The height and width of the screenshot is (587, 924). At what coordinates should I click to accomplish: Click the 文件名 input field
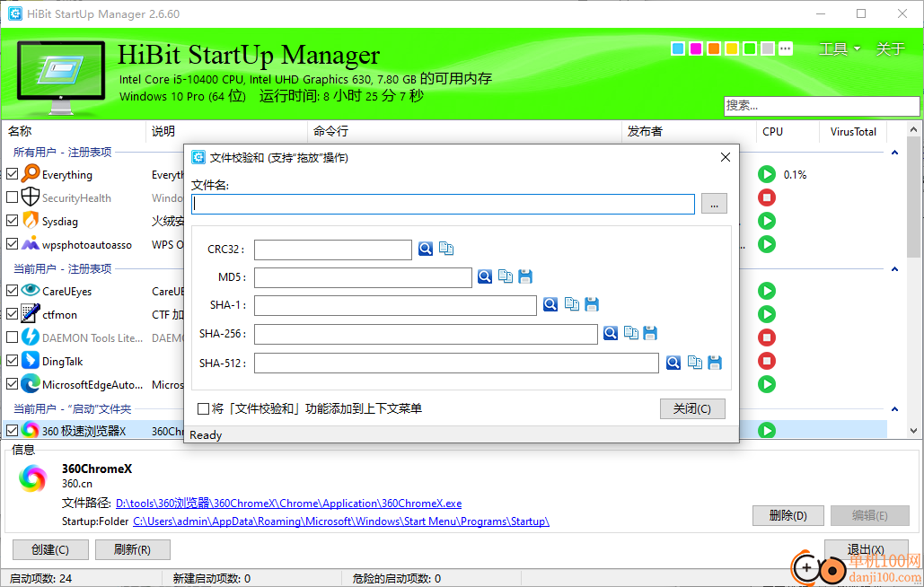click(x=444, y=204)
